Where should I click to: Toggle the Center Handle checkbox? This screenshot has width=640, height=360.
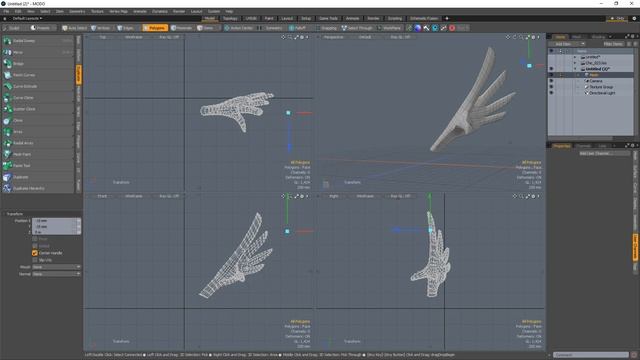pyautogui.click(x=35, y=253)
